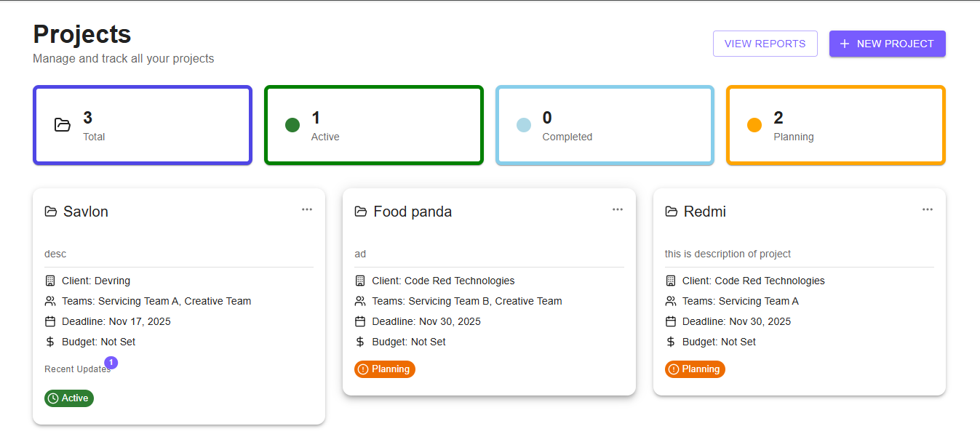Click the calendar icon on Savlon card
This screenshot has height=442, width=980.
(x=50, y=321)
